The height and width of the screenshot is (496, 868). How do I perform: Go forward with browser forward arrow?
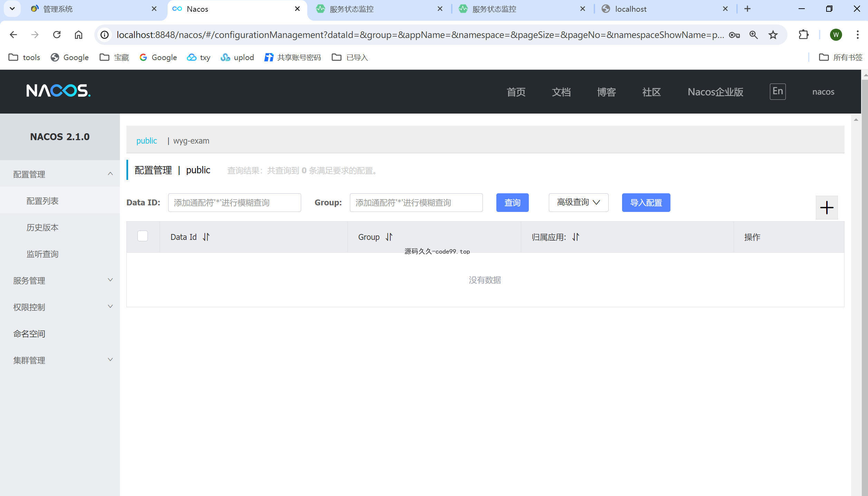tap(35, 35)
